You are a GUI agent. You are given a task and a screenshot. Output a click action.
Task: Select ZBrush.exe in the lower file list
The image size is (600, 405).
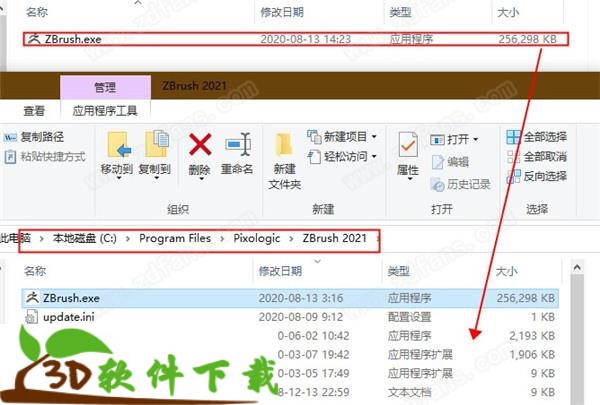(290, 298)
